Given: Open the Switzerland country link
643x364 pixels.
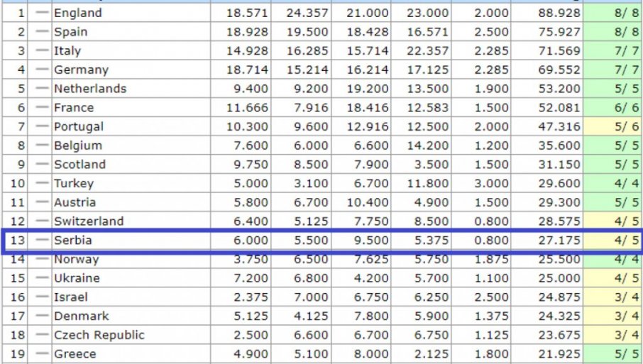Looking at the screenshot, I should pos(89,221).
